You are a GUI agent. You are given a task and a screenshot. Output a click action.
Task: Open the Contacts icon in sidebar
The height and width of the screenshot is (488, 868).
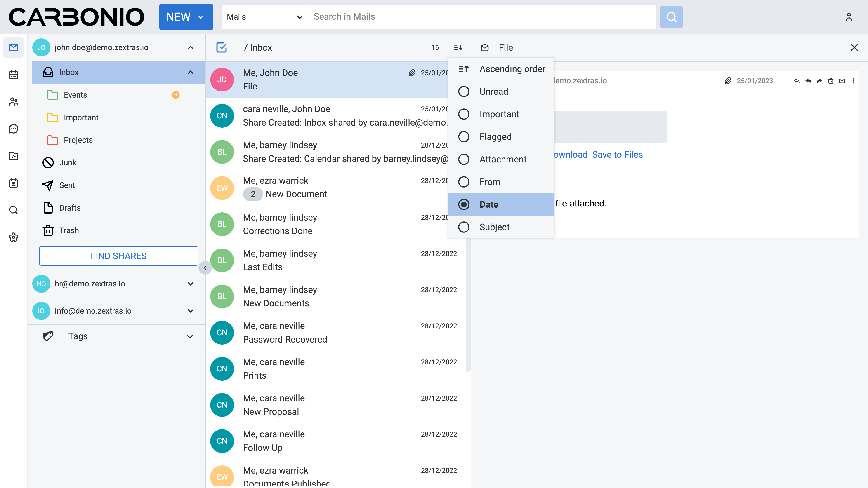[14, 102]
